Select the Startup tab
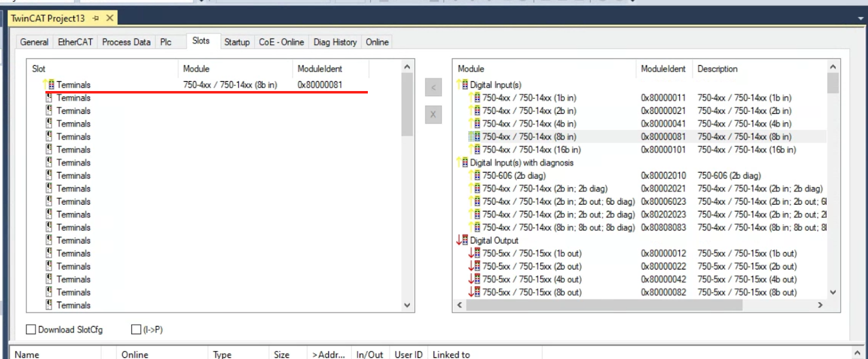 (x=237, y=42)
